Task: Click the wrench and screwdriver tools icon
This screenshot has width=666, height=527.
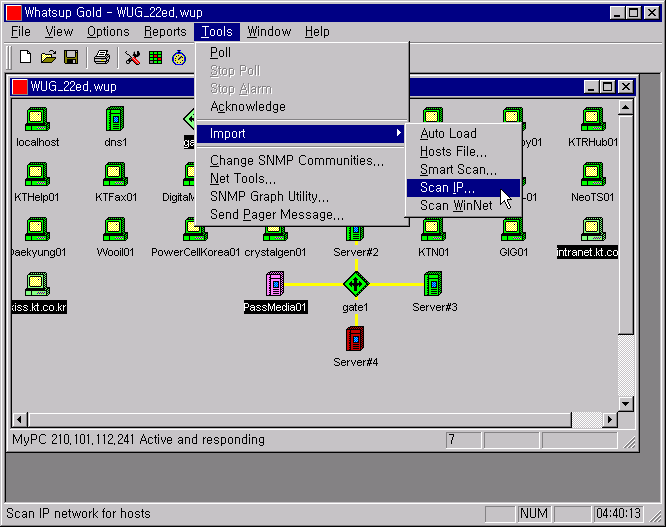Action: pyautogui.click(x=133, y=57)
